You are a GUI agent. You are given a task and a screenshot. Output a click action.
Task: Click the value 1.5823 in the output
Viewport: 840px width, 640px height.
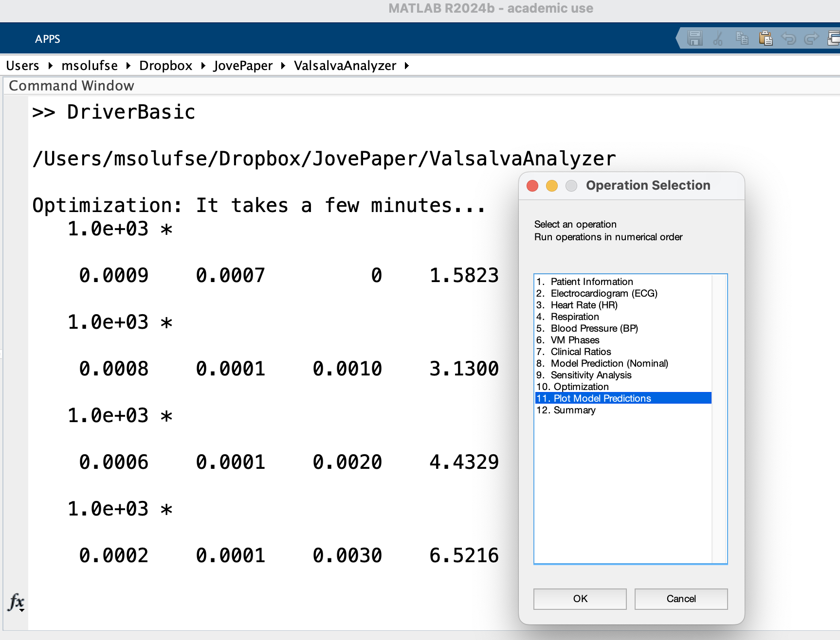[464, 276]
